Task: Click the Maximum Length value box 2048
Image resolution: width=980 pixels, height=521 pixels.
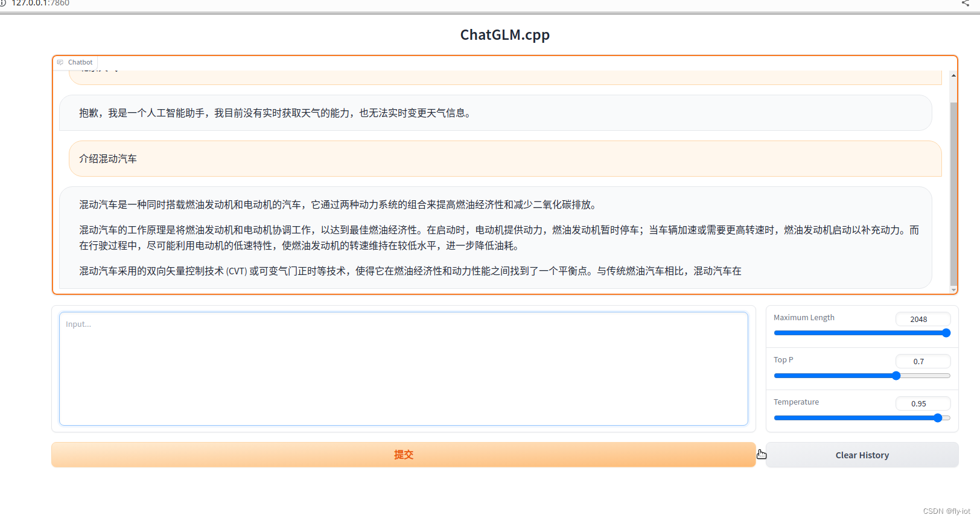Action: (x=923, y=319)
